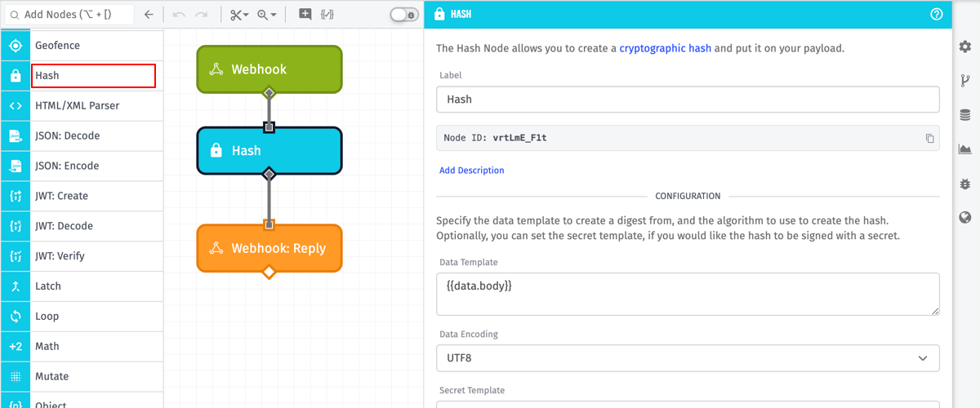Click the Latch palette label
The width and height of the screenshot is (980, 408).
coord(48,286)
